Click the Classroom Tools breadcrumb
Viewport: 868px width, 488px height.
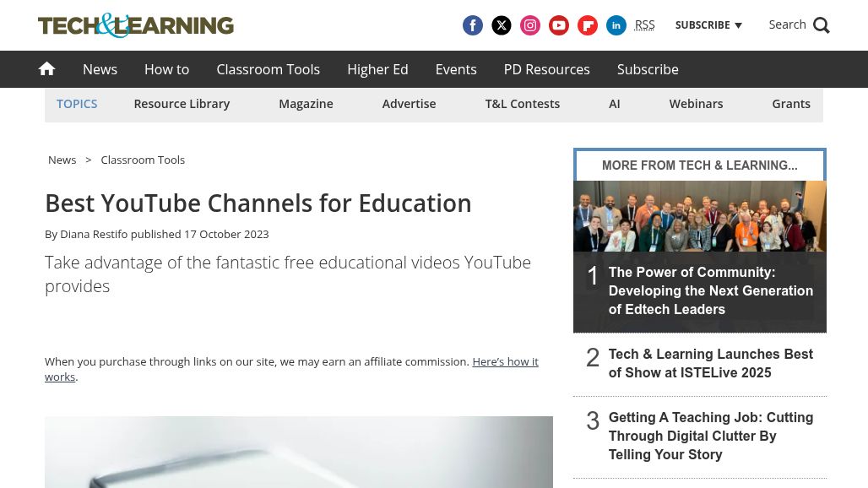143,160
